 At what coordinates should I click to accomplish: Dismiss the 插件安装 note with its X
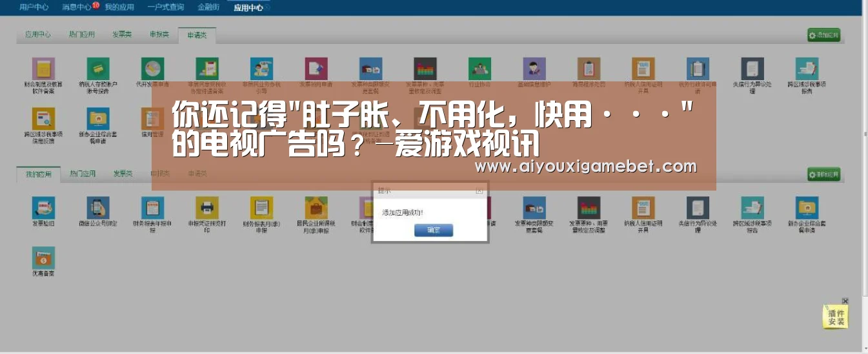point(845,301)
